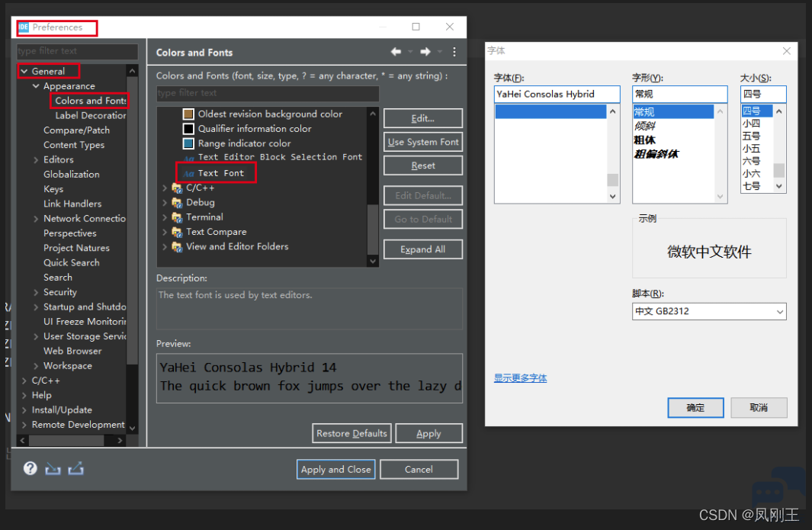Select Compare/Patch preference page
812x530 pixels.
pyautogui.click(x=77, y=130)
